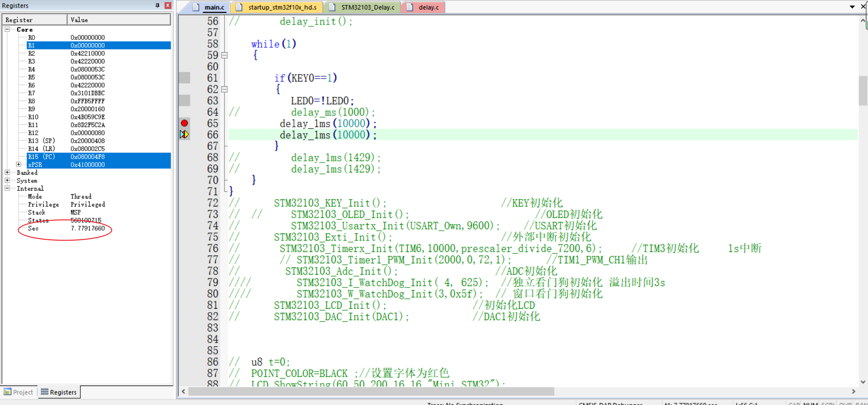
Task: Toggle the breakpoint on line 65
Action: coord(184,123)
